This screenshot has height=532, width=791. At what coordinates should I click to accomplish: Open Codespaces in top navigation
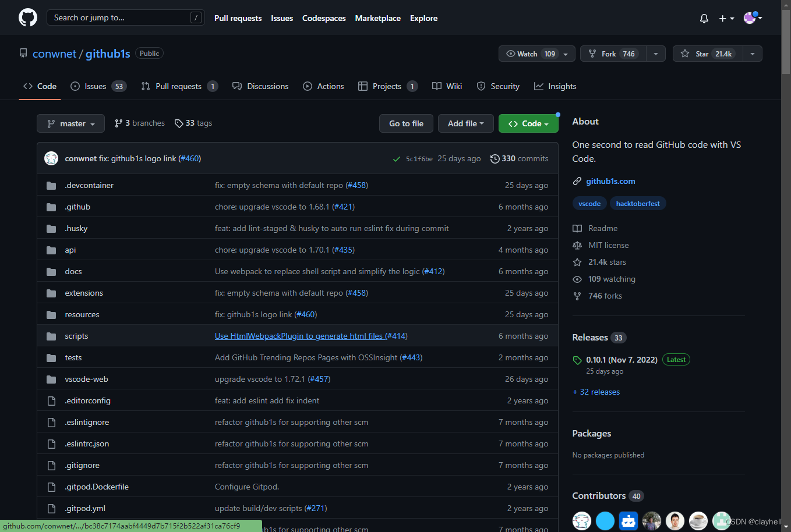pos(324,19)
